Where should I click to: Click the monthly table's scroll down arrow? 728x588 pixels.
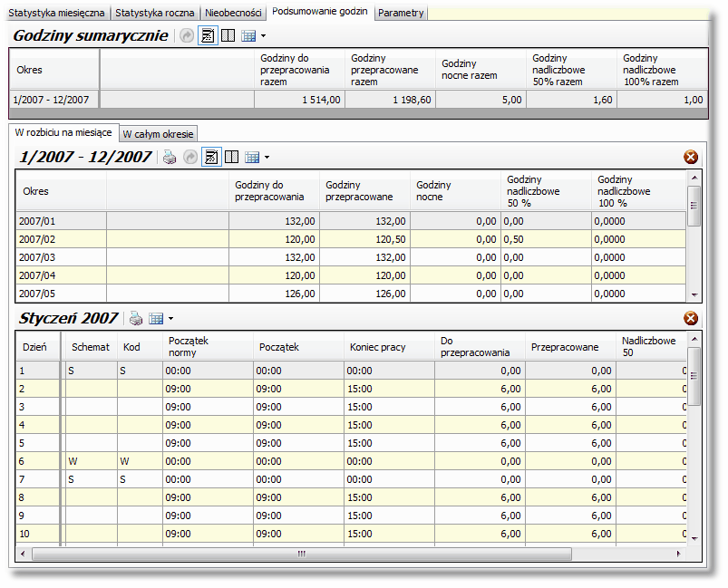click(x=694, y=294)
